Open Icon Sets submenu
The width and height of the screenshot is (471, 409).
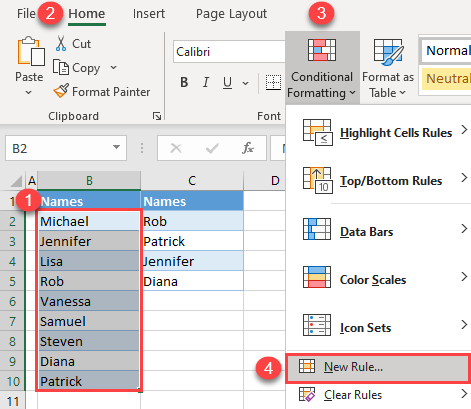click(x=379, y=327)
